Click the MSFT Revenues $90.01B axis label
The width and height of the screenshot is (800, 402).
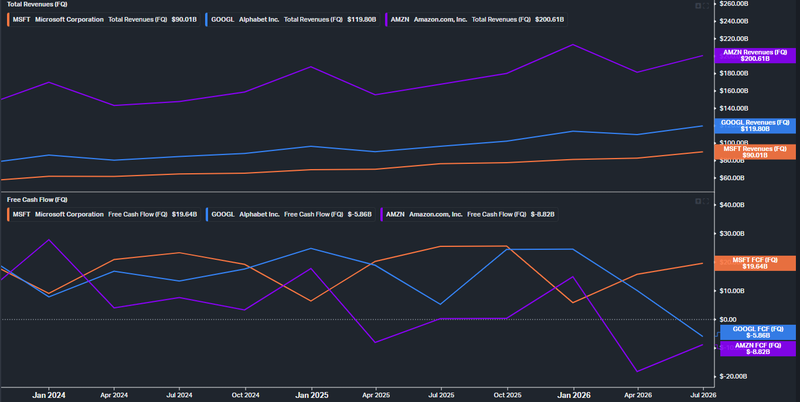755,152
